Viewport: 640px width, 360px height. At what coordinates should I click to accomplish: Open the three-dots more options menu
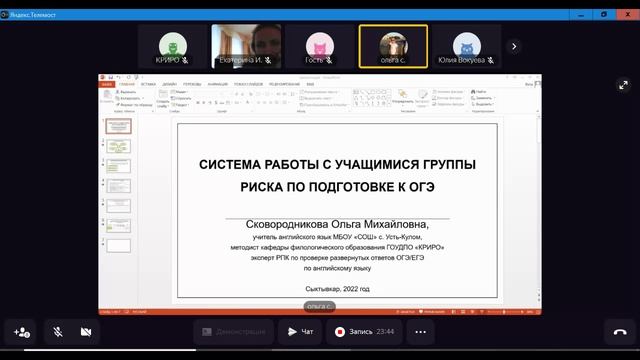(420, 332)
